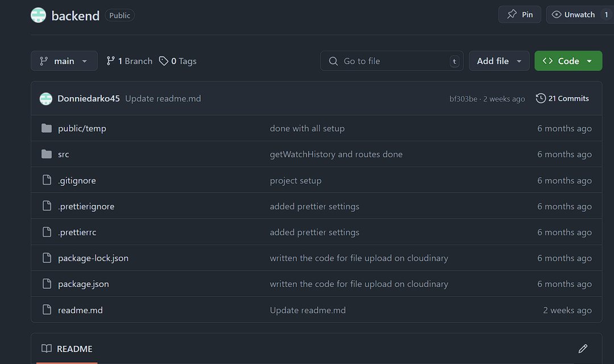Click Donniedarko45 commit author avatar
The image size is (614, 364).
click(46, 99)
